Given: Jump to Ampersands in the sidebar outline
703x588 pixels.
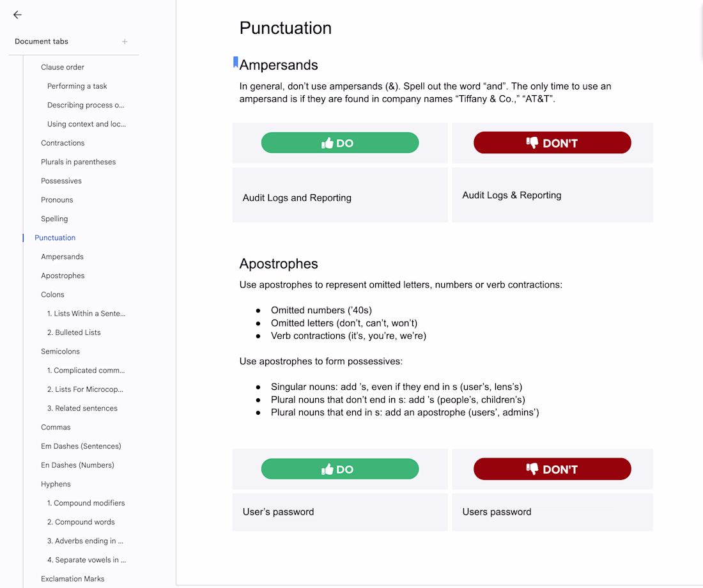Looking at the screenshot, I should pos(62,257).
